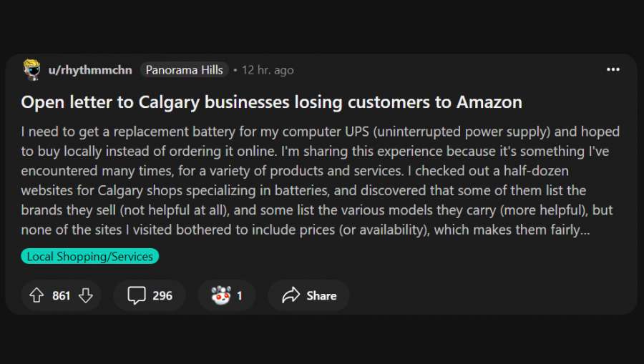Viewport: 644px width, 364px height.
Task: Click the 296 comments count
Action: pyautogui.click(x=162, y=295)
